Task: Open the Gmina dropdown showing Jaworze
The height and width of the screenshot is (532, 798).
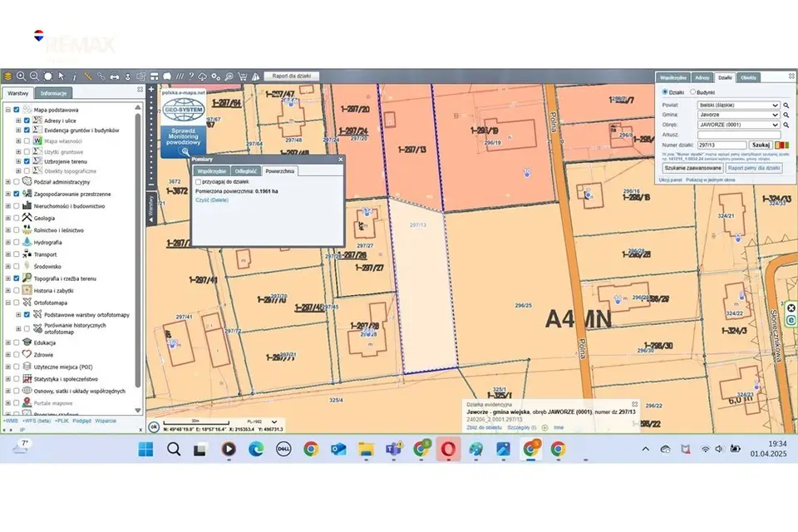Action: (x=738, y=115)
